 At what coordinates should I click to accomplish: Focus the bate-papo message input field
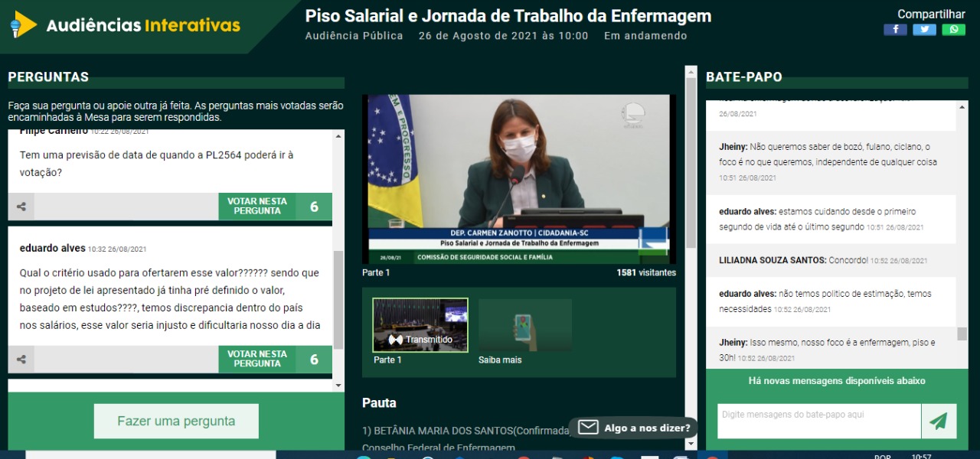pos(819,421)
